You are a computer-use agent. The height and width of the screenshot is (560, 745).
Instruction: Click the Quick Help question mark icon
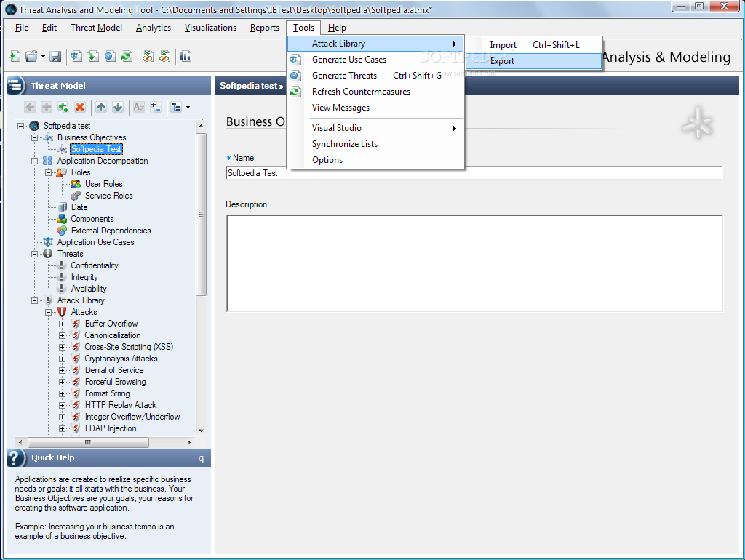(16, 458)
